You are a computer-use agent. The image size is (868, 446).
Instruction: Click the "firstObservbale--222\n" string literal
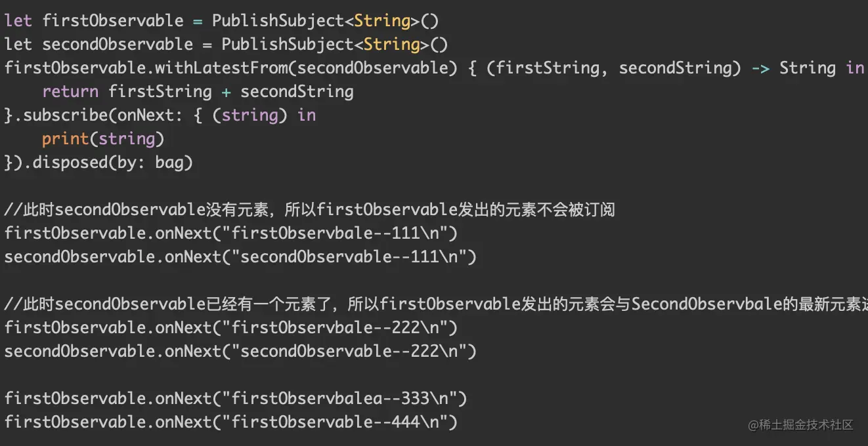pyautogui.click(x=339, y=327)
